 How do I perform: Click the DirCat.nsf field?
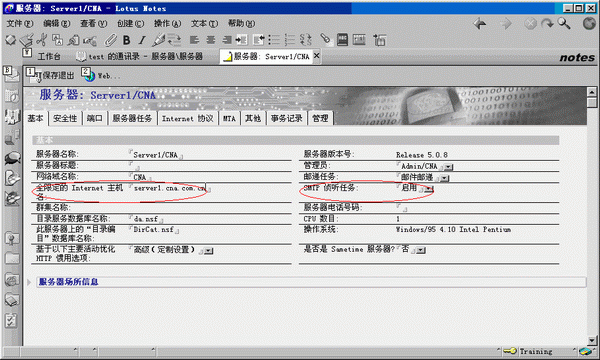coord(153,230)
